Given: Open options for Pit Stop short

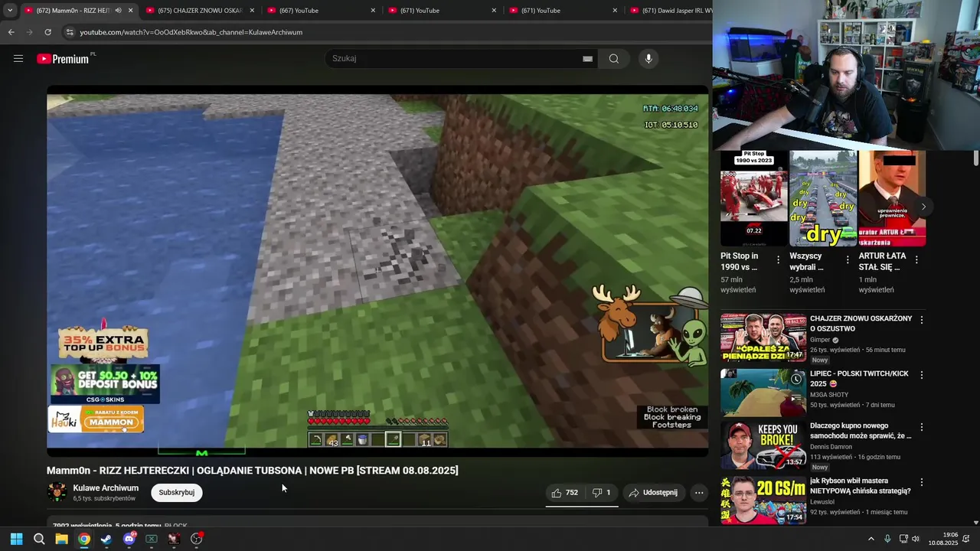Looking at the screenshot, I should [778, 260].
